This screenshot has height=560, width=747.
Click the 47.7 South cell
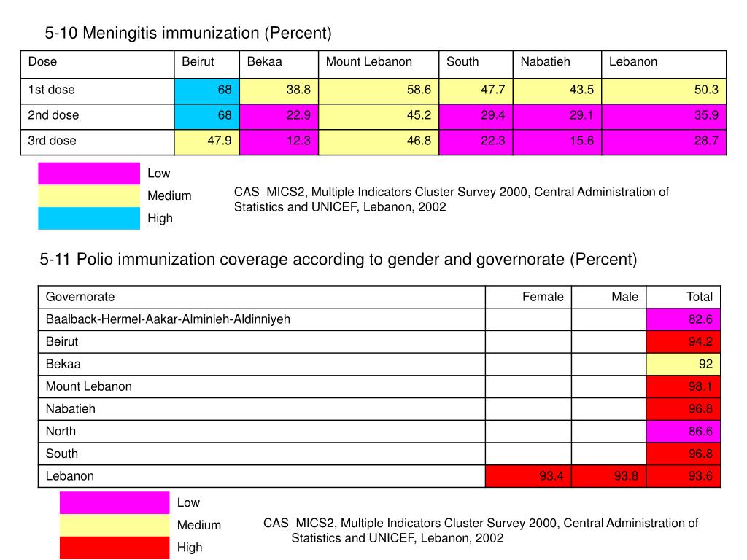click(x=476, y=91)
